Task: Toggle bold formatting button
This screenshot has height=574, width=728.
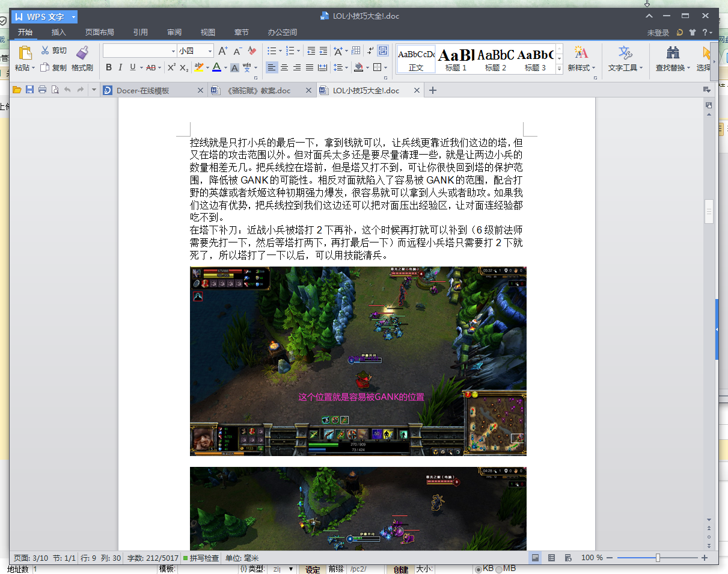Action: (109, 67)
